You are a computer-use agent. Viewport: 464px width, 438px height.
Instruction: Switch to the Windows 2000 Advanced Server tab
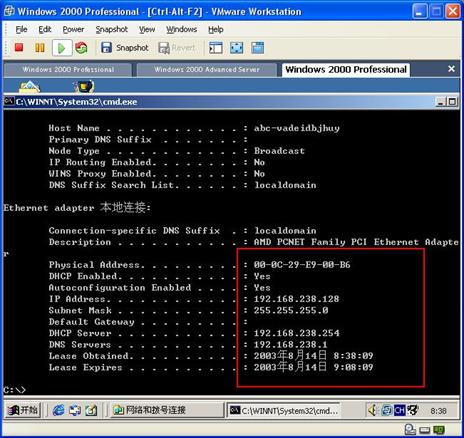207,70
